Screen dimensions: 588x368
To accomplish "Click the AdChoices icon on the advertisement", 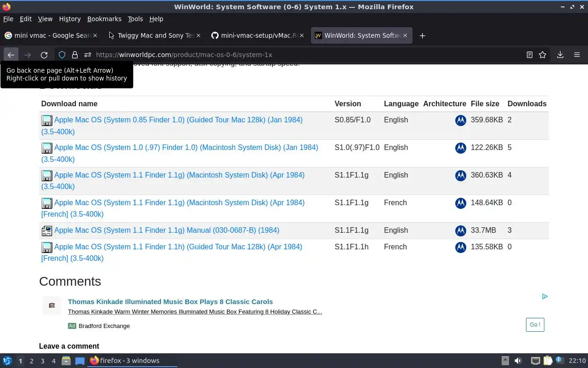I will click(545, 297).
